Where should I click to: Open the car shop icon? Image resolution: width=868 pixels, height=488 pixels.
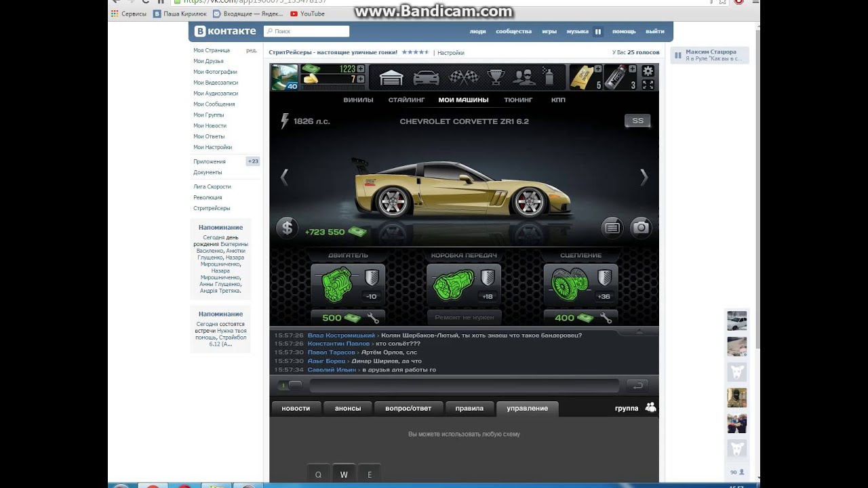(426, 77)
